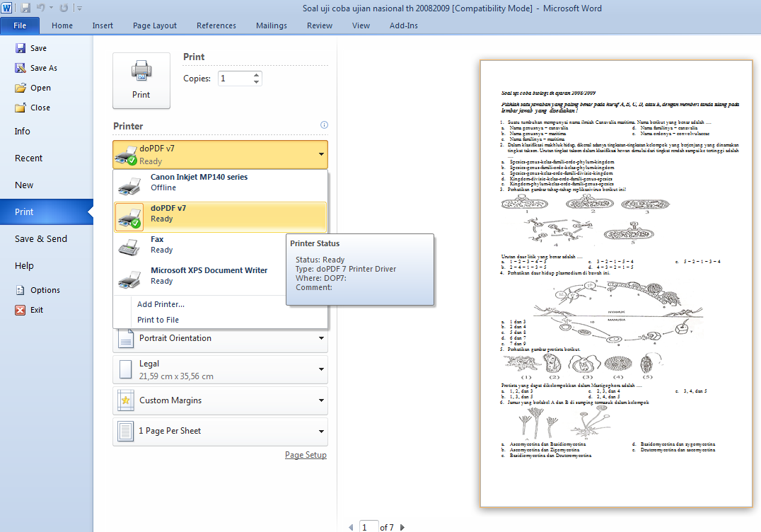Click the Redo icon in the Quick Access Toolbar

point(64,8)
